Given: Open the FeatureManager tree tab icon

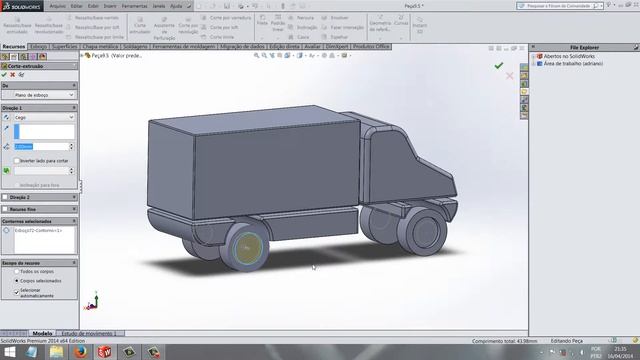Looking at the screenshot, I should [5, 57].
